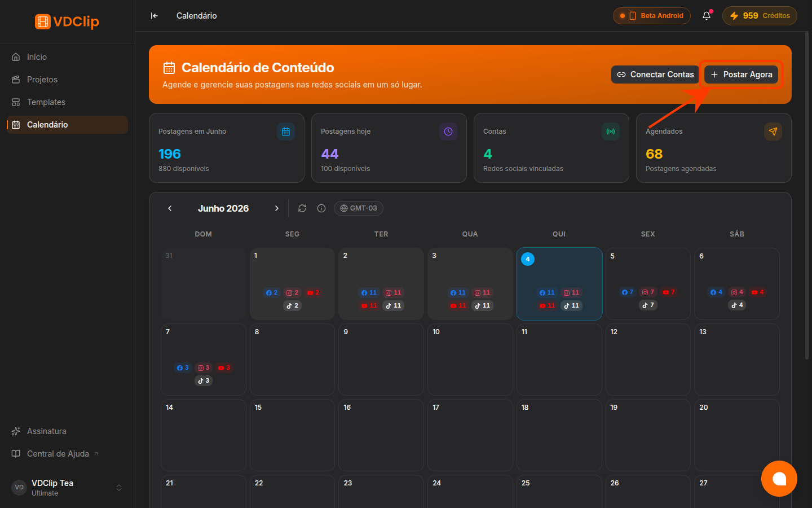Click calendar icon in Calendário de Conteúdo header

pyautogui.click(x=169, y=68)
